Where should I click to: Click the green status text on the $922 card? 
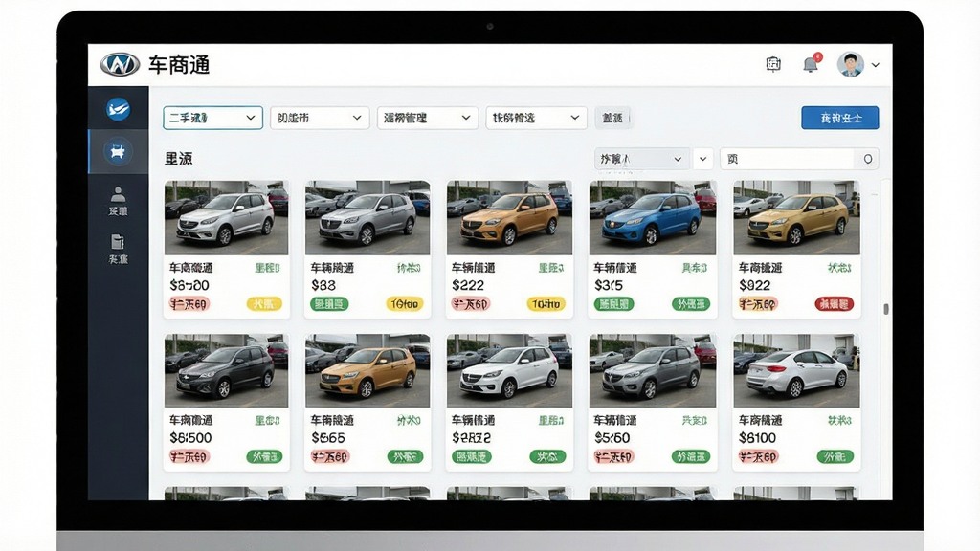pyautogui.click(x=839, y=268)
